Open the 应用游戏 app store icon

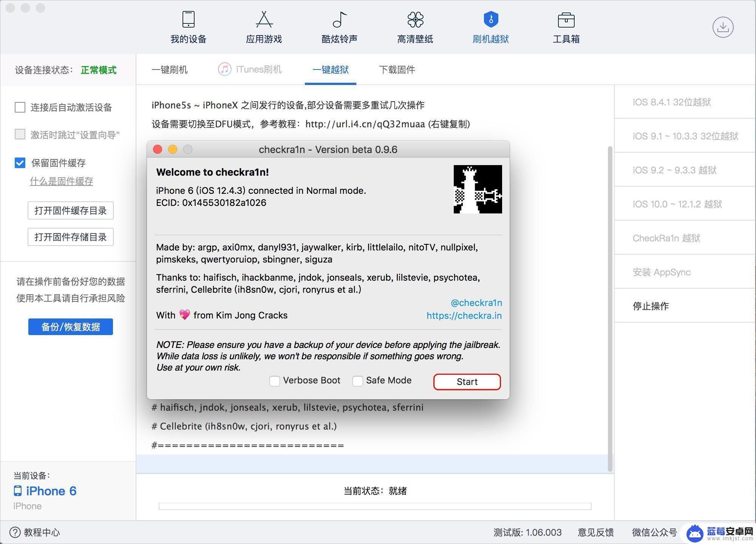click(x=264, y=19)
